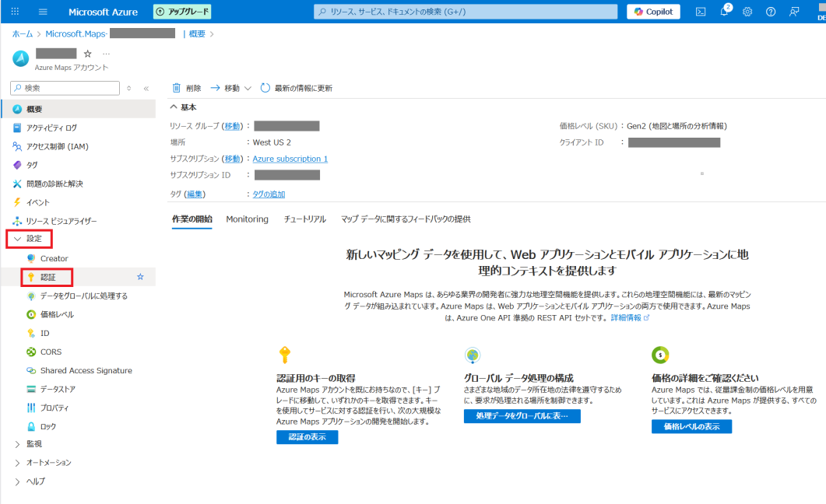This screenshot has width=826, height=504.
Task: Switch to the チュートリアル tab
Action: [x=305, y=219]
